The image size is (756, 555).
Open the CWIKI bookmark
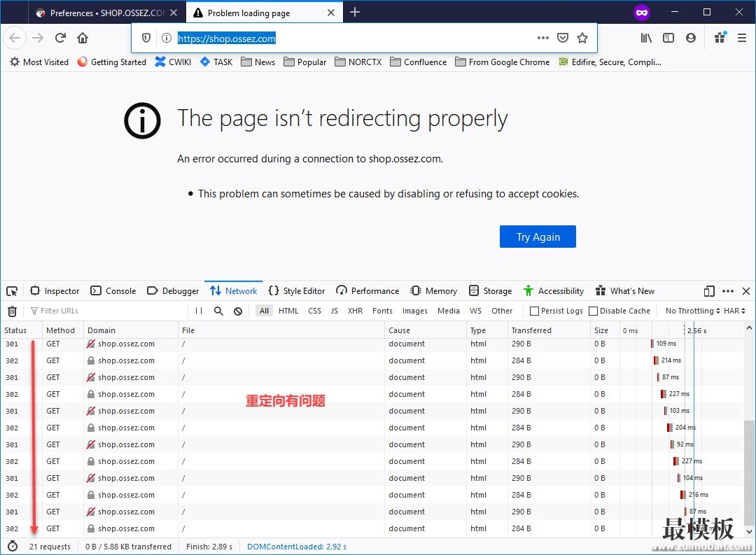[x=173, y=62]
